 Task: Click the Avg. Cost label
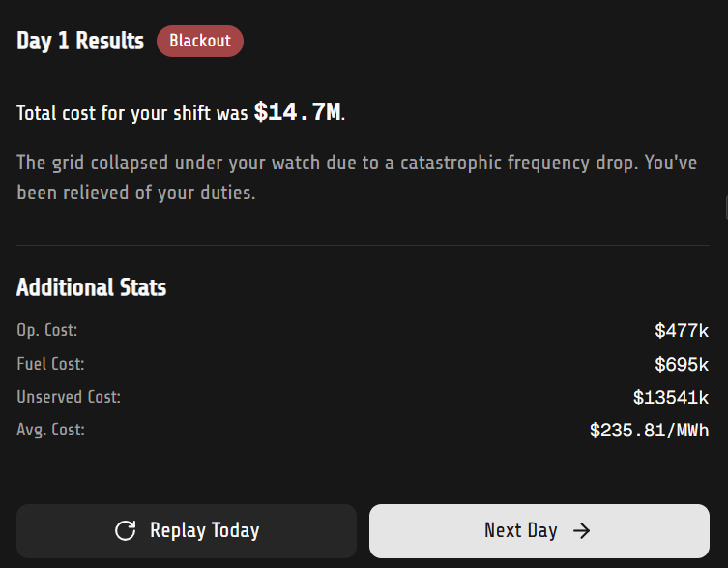50,430
